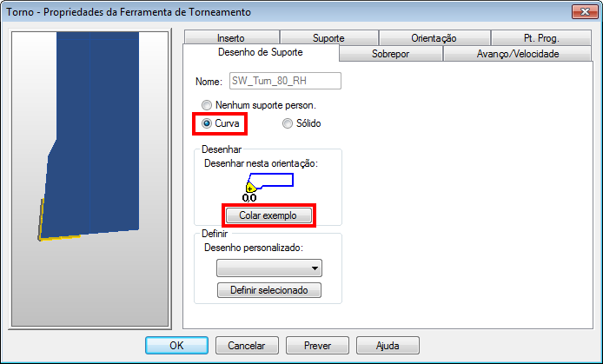The image size is (603, 364).
Task: Go to the Orientação tab
Action: (434, 37)
